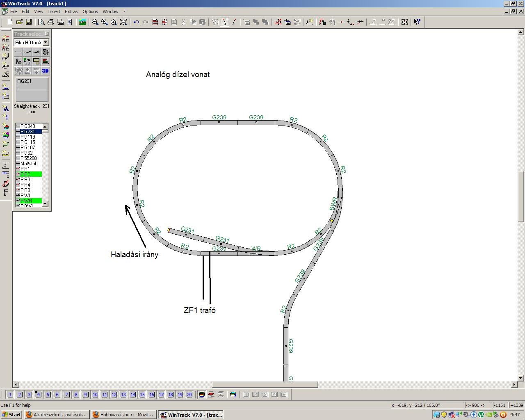Image resolution: width=525 pixels, height=420 pixels.
Task: Open the 'Piko H0 for A' track system dropdown
Action: click(46, 42)
